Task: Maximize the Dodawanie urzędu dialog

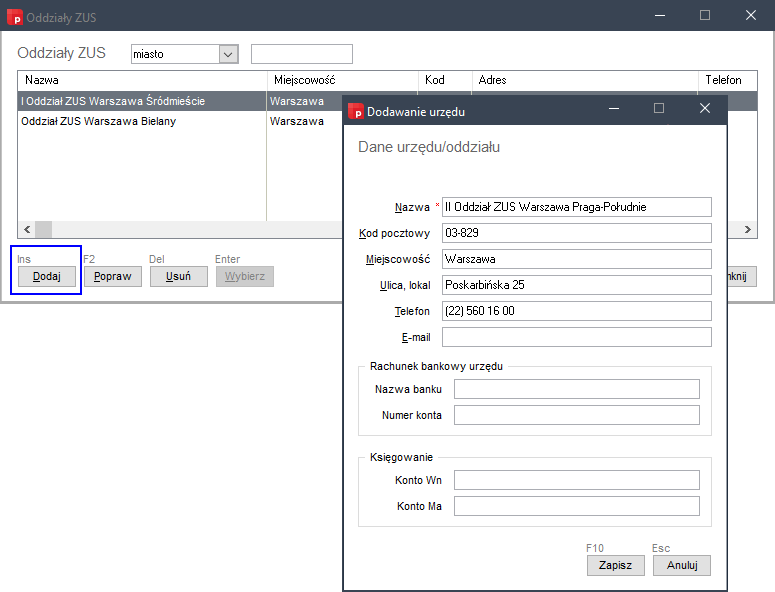Action: (659, 108)
